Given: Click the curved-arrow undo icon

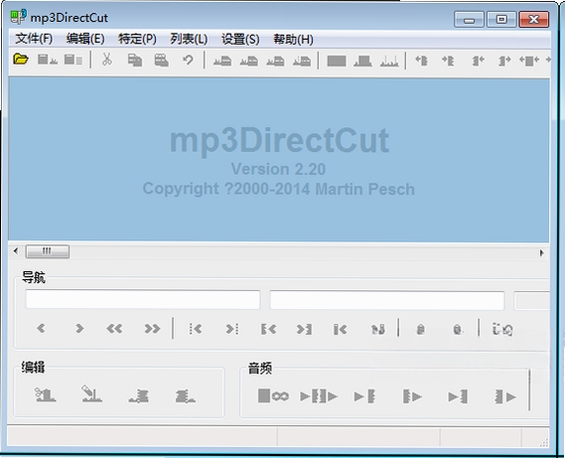Looking at the screenshot, I should pos(188,60).
